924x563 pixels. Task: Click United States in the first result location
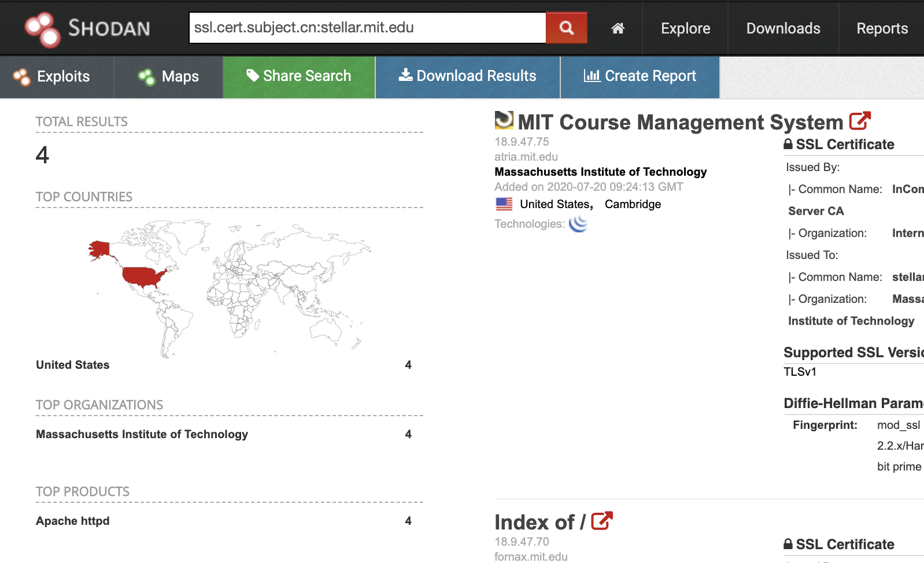pos(555,204)
